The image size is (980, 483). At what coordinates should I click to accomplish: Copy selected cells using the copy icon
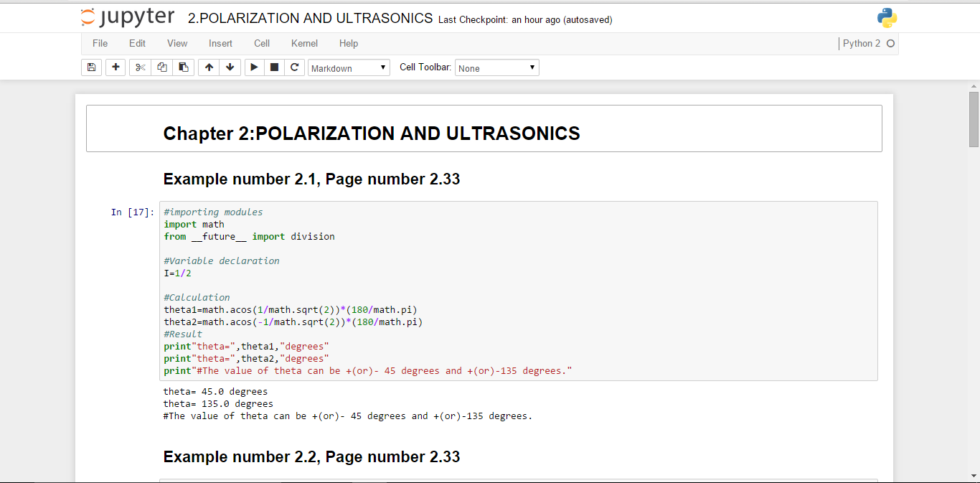pyautogui.click(x=161, y=67)
